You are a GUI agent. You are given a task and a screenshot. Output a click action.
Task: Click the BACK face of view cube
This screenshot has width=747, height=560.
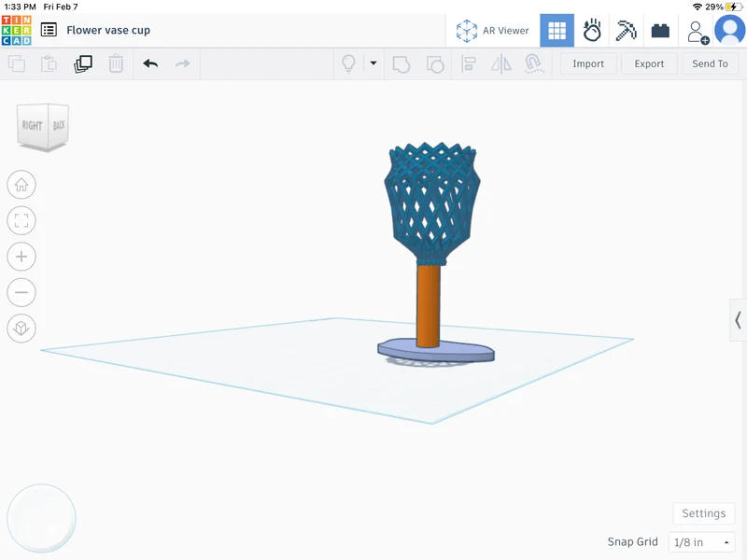coord(59,125)
